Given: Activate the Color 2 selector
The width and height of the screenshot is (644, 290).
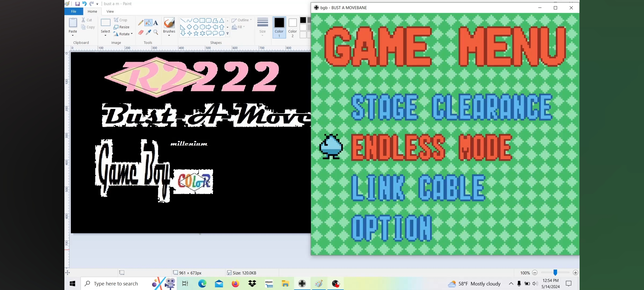Looking at the screenshot, I should (292, 27).
